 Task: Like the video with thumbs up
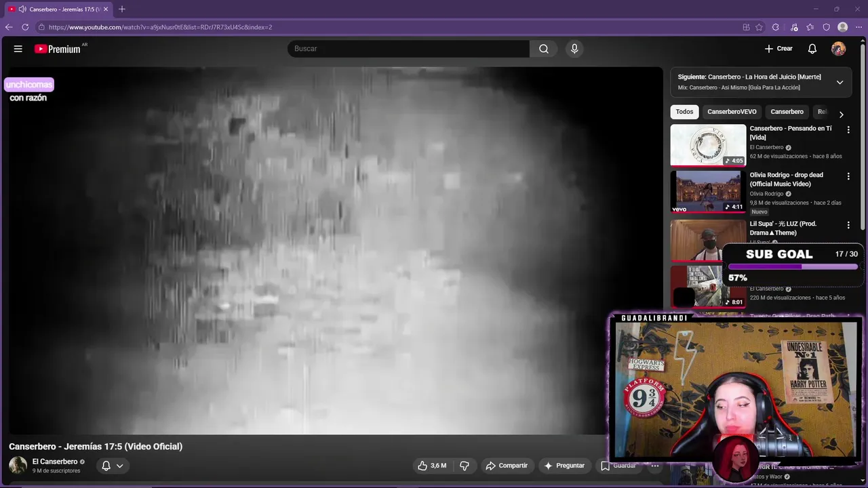point(432,466)
